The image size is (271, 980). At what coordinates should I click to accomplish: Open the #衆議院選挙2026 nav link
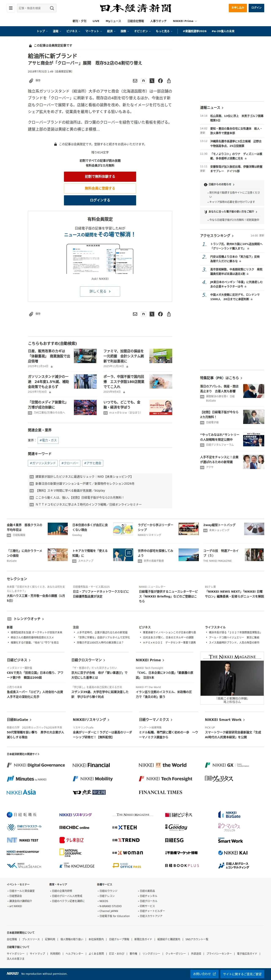tap(195, 31)
